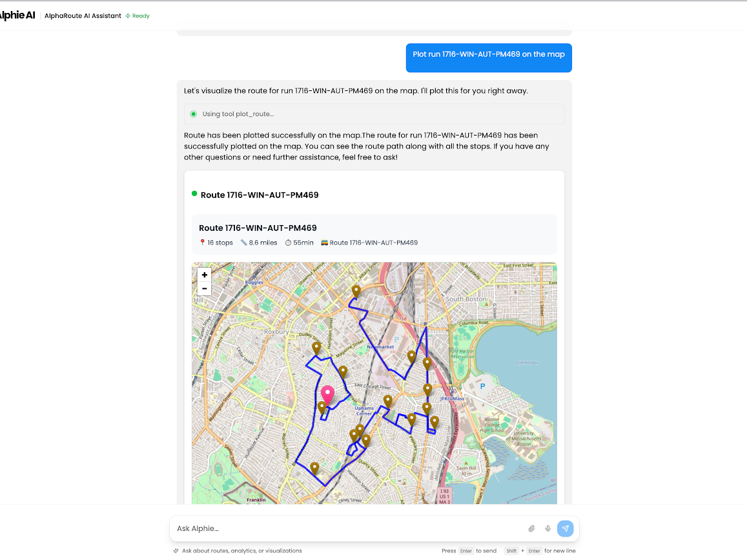The width and height of the screenshot is (747, 560).
Task: Select the pink highlighted stop marker
Action: pyautogui.click(x=327, y=395)
